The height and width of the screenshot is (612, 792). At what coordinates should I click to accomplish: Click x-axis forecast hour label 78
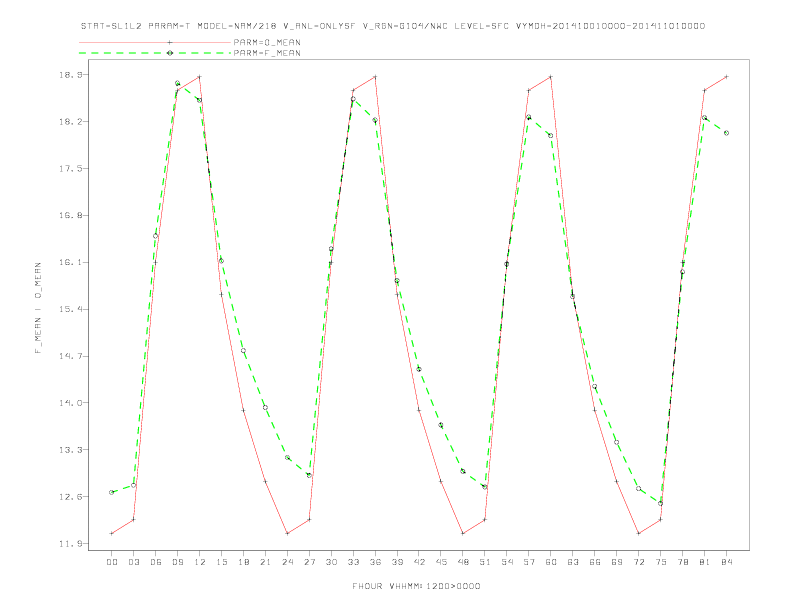point(683,562)
